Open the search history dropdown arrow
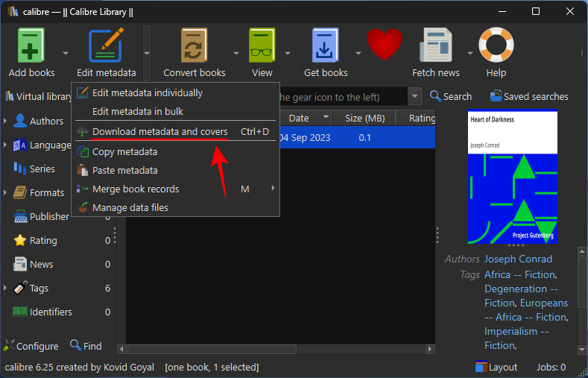Image resolution: width=588 pixels, height=378 pixels. click(x=415, y=97)
